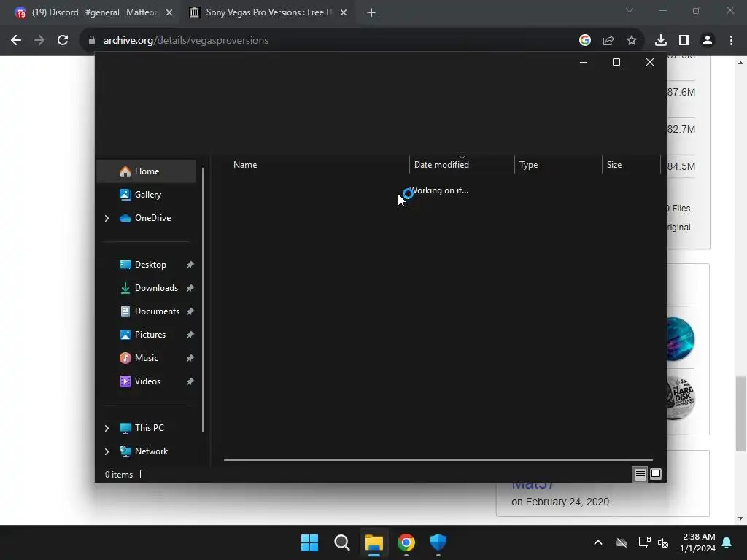Click the Hard Disk thumbnail on webpage
This screenshot has width=747, height=560.
pyautogui.click(x=681, y=398)
